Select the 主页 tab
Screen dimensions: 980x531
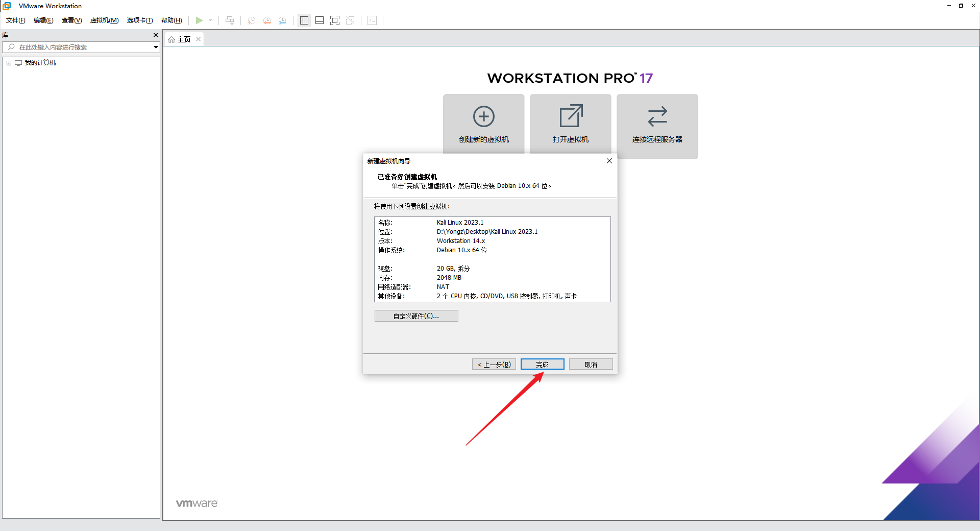(184, 39)
